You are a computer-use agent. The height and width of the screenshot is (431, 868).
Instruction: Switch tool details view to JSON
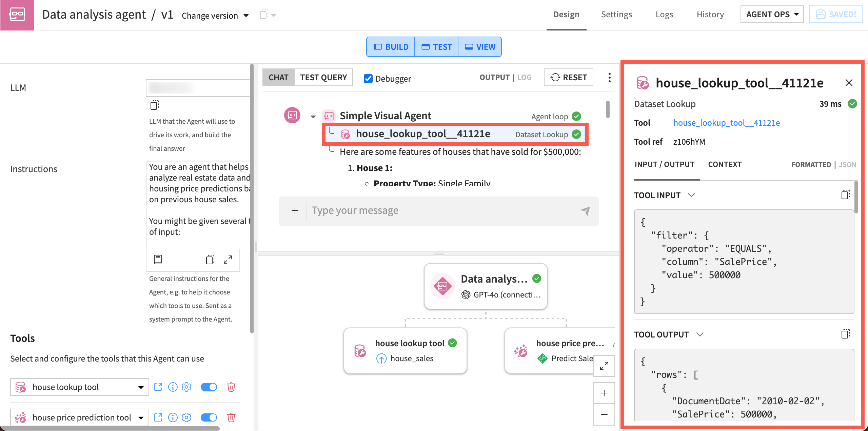click(x=847, y=165)
